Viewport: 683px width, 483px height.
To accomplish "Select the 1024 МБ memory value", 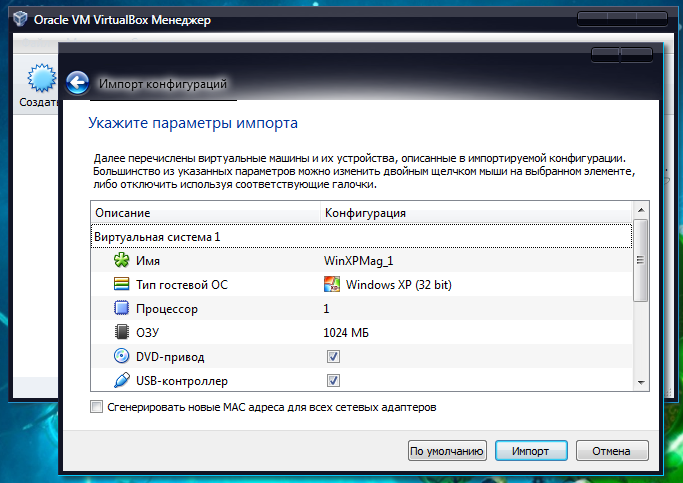I will click(346, 333).
